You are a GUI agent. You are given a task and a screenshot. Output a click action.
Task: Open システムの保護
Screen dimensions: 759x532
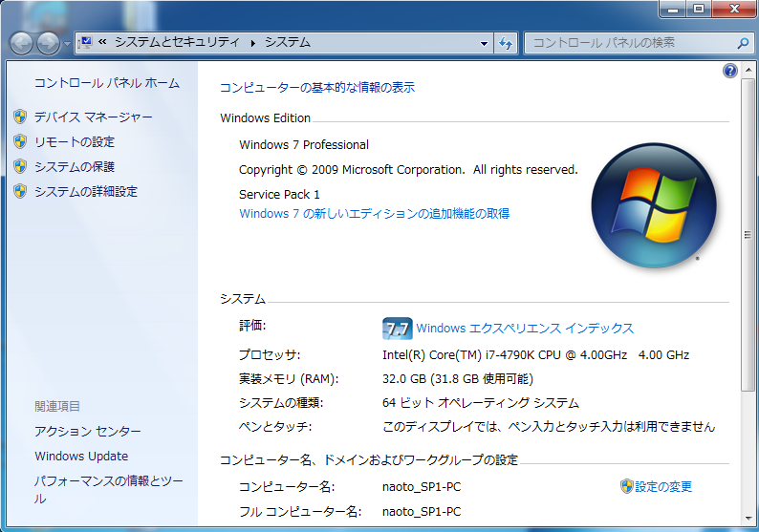75,167
